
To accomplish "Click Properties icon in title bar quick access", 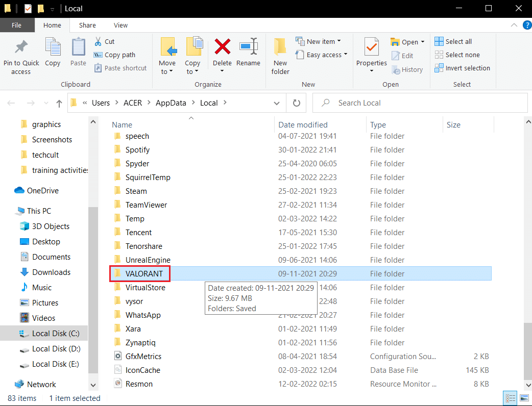I will click(x=28, y=9).
